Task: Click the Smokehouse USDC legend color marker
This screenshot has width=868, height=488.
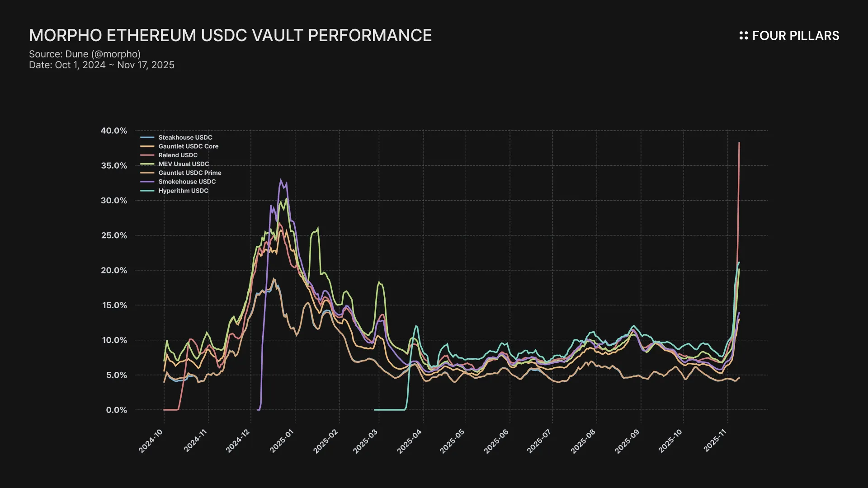Action: 147,182
